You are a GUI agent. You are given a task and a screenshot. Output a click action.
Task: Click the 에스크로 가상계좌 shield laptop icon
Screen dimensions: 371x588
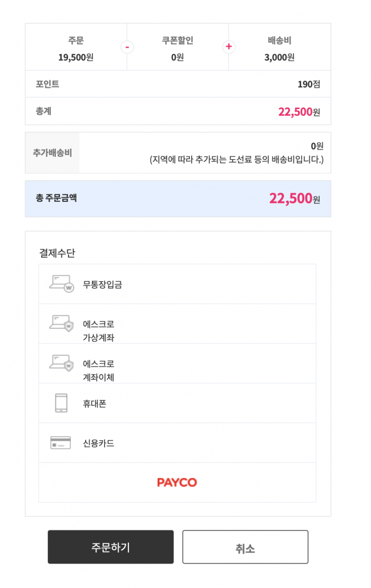click(62, 323)
